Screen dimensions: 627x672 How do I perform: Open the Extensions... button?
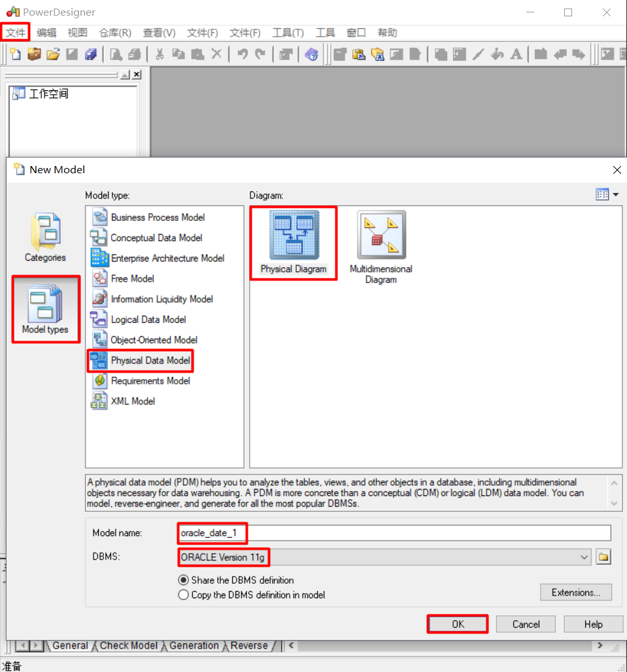pyautogui.click(x=575, y=592)
